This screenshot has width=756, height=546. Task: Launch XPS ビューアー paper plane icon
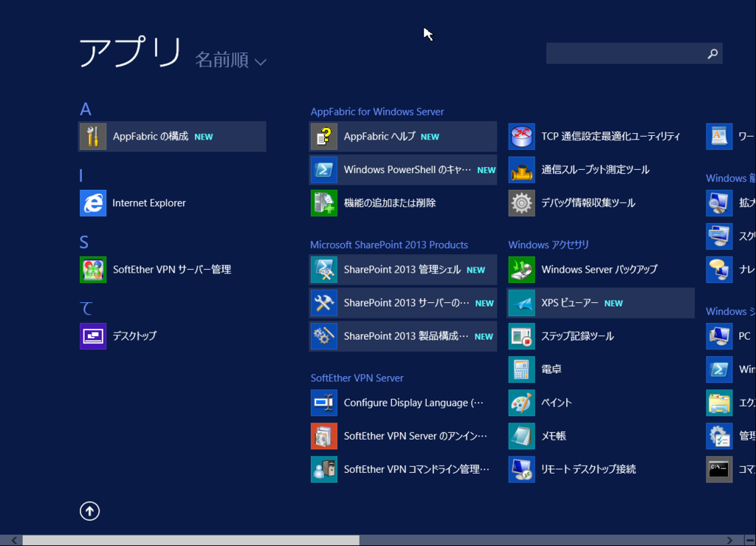click(x=522, y=303)
